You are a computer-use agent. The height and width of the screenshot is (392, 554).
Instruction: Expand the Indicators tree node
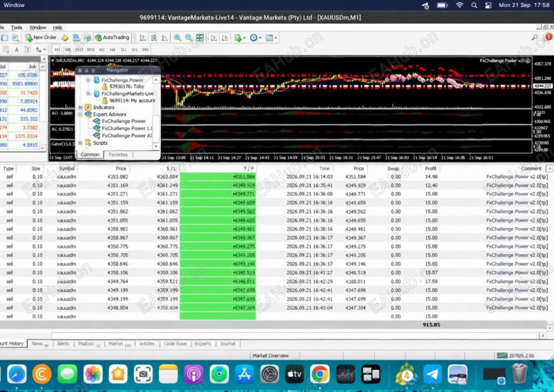click(80, 107)
